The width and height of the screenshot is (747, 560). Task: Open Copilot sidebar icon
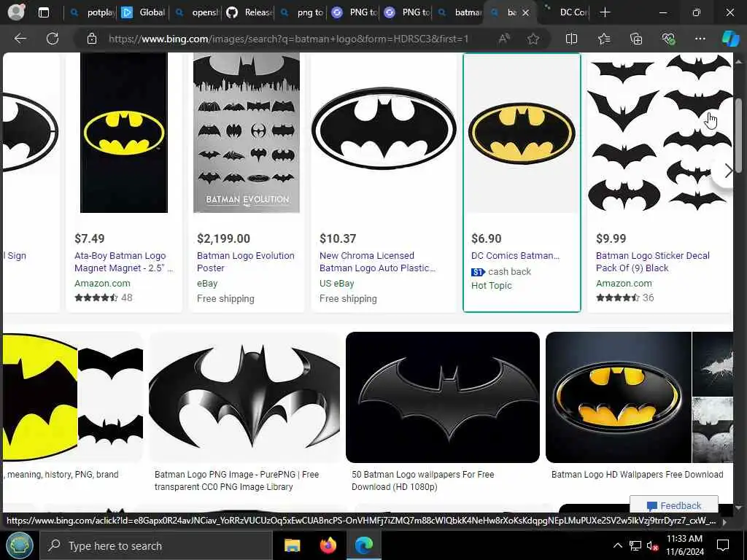pos(730,39)
